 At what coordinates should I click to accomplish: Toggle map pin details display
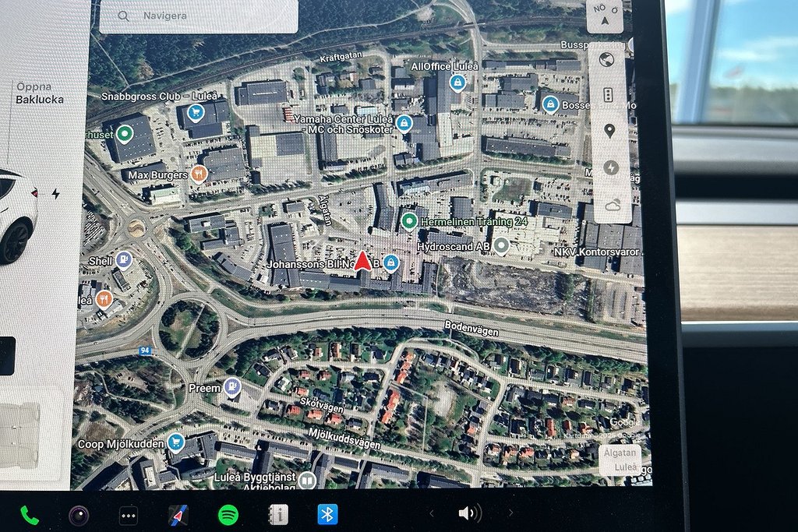click(x=609, y=131)
